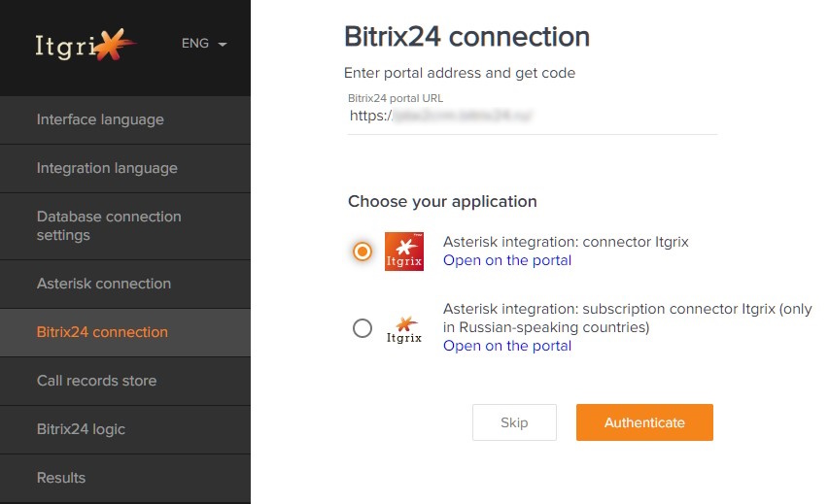This screenshot has width=829, height=504.
Task: Select the subscription connector Itgrix radio button
Action: pos(363,328)
